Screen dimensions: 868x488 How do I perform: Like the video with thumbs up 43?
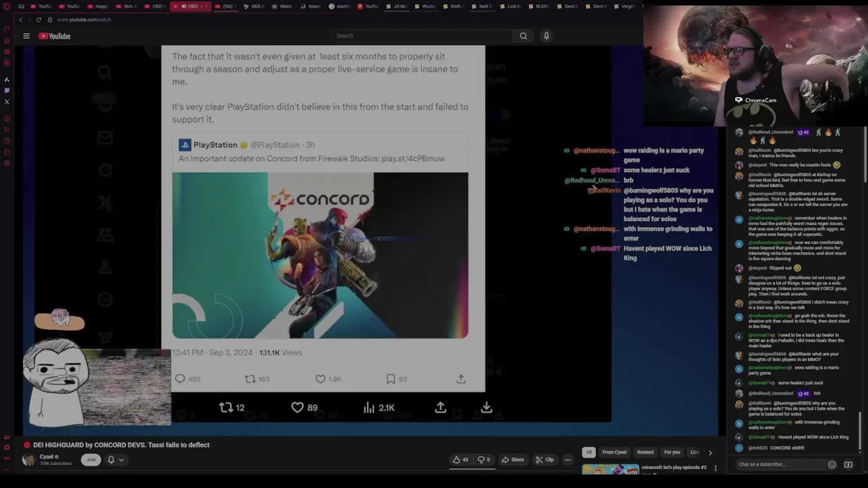pyautogui.click(x=461, y=460)
